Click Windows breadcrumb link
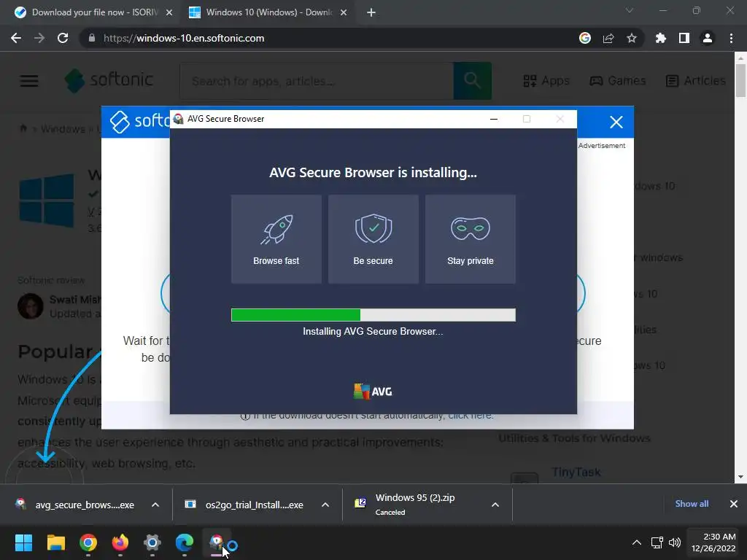The height and width of the screenshot is (560, 747). click(x=63, y=129)
